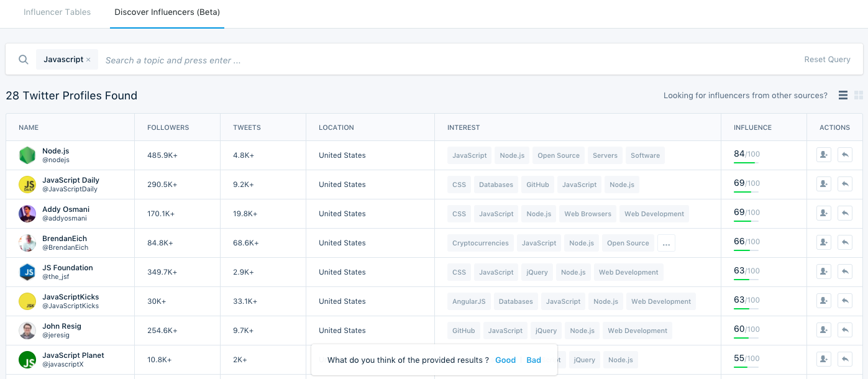Sort by the NAME column header
868x379 pixels.
coord(29,127)
